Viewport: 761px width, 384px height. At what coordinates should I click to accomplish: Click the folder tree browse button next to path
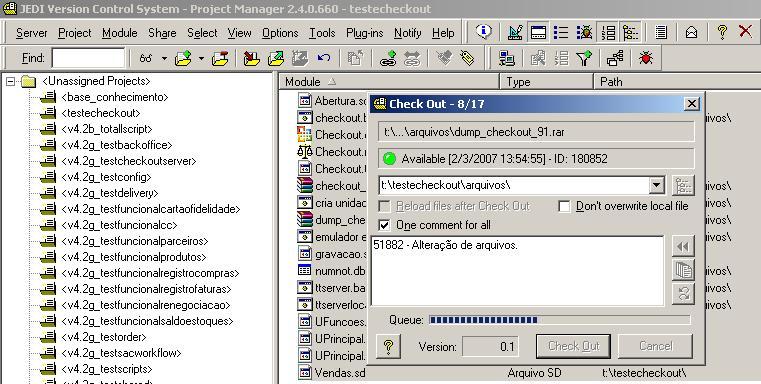[x=683, y=185]
